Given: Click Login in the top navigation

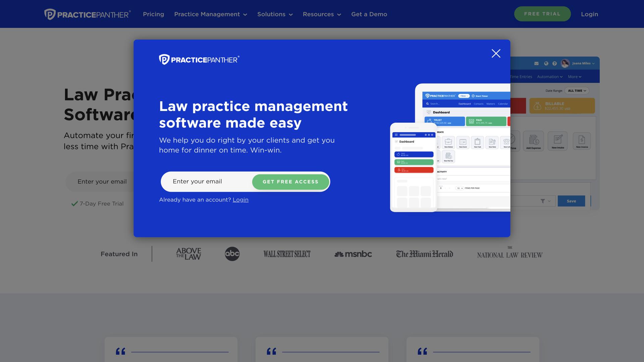Looking at the screenshot, I should (x=589, y=14).
